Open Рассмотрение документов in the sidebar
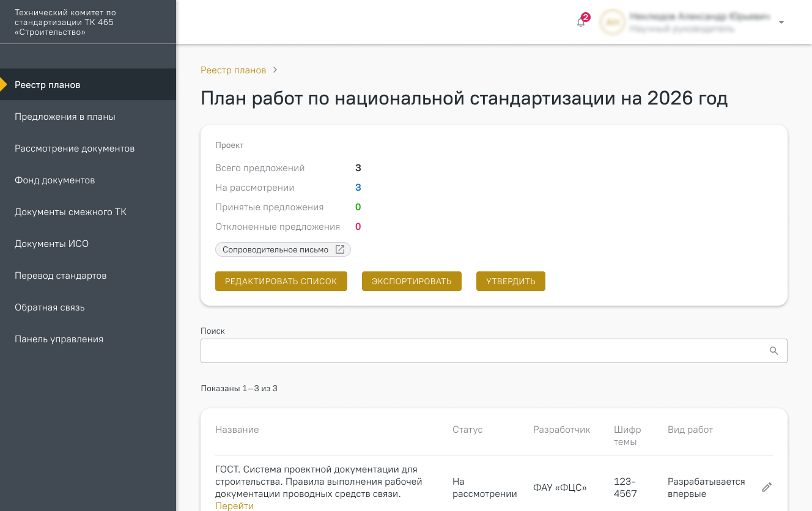 pos(75,149)
